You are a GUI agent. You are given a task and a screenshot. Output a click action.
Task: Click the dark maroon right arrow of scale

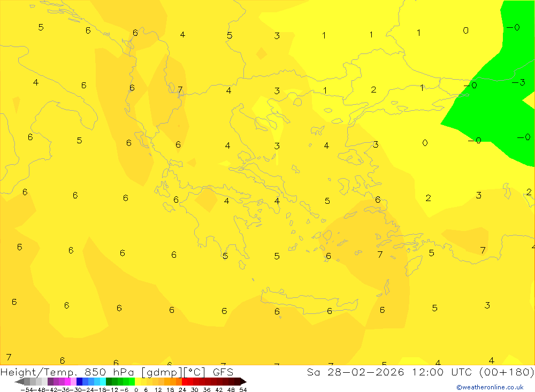243,381
